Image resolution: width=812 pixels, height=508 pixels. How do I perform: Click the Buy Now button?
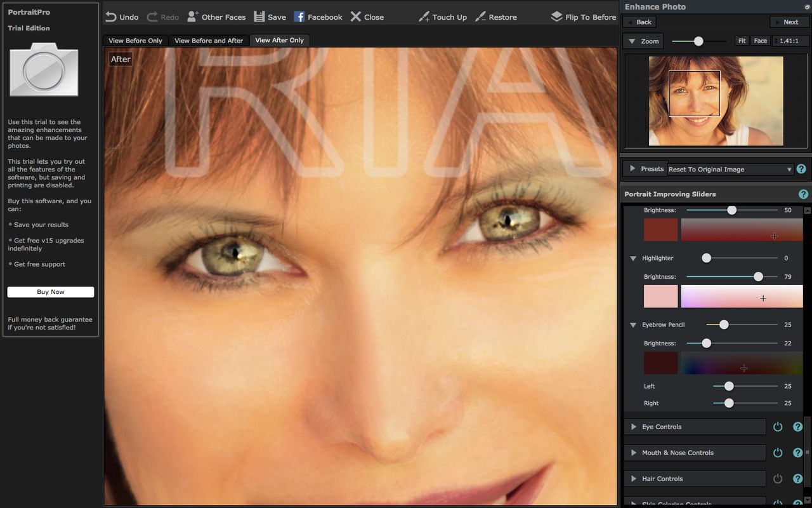tap(51, 292)
